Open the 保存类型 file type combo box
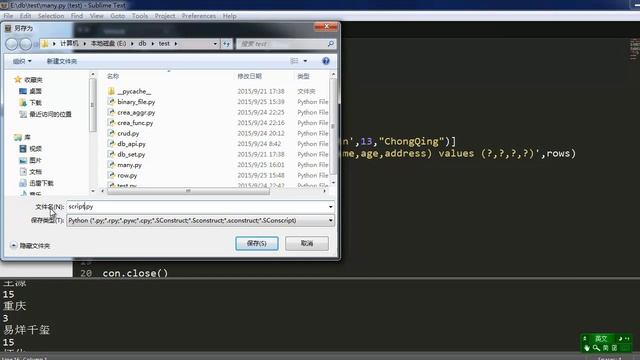 point(200,221)
